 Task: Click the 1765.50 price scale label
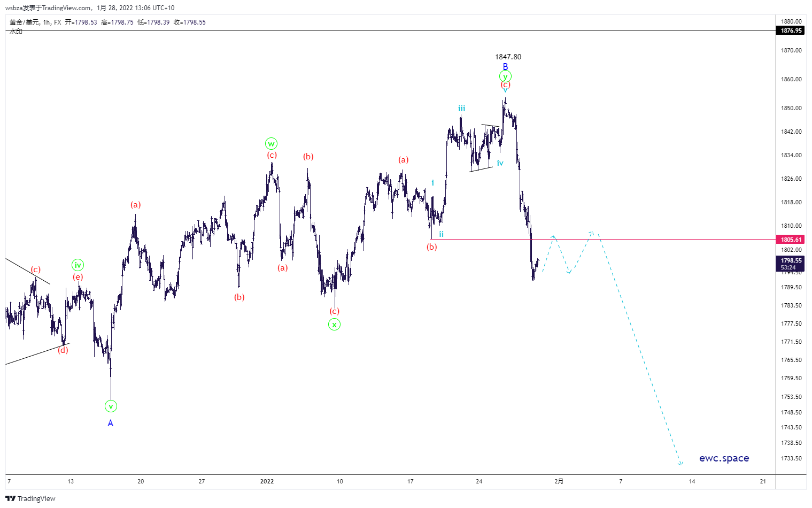tap(791, 360)
